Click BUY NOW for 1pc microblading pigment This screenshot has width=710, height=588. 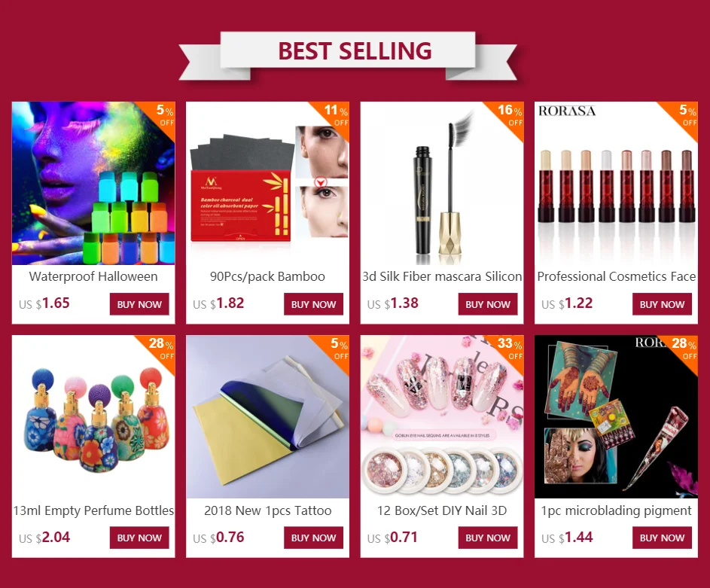point(662,538)
